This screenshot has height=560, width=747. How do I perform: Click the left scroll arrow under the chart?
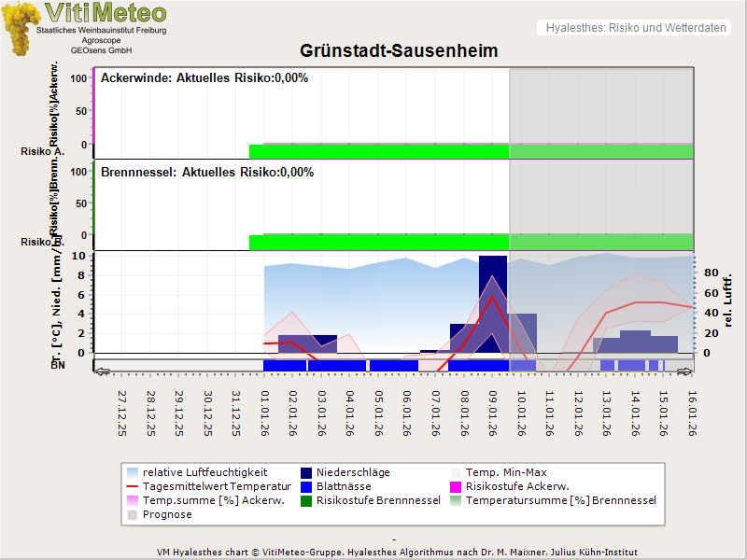102,371
